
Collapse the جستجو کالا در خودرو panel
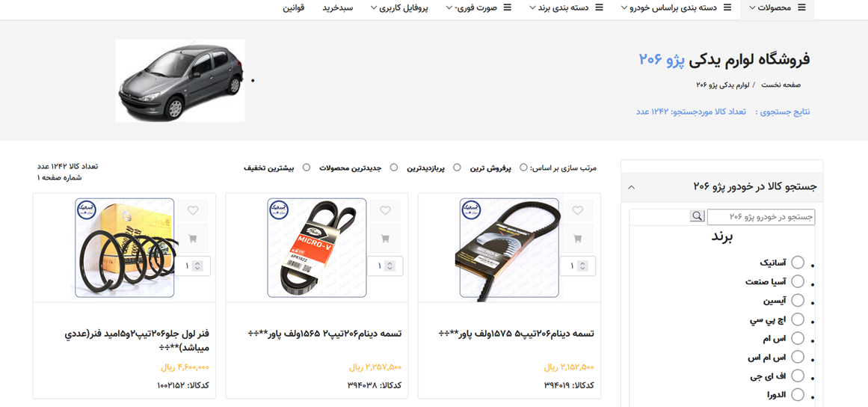click(x=631, y=187)
